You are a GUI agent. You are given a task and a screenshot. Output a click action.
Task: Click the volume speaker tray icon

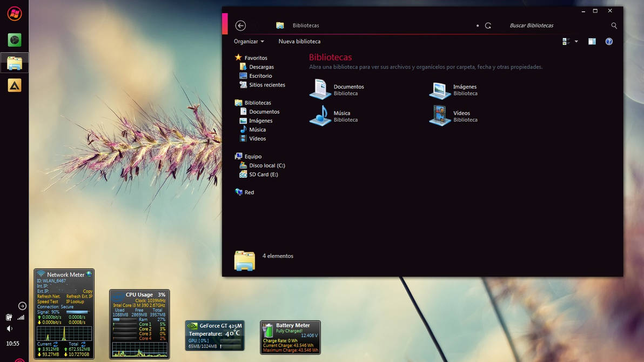coord(9,329)
